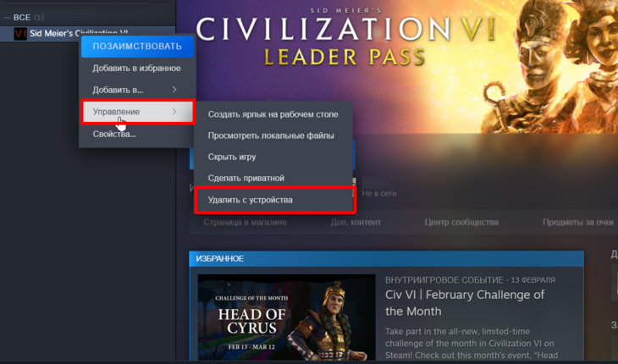The image size is (618, 364).
Task: Click the Head of Cyrus event thumbnail
Action: (x=286, y=317)
